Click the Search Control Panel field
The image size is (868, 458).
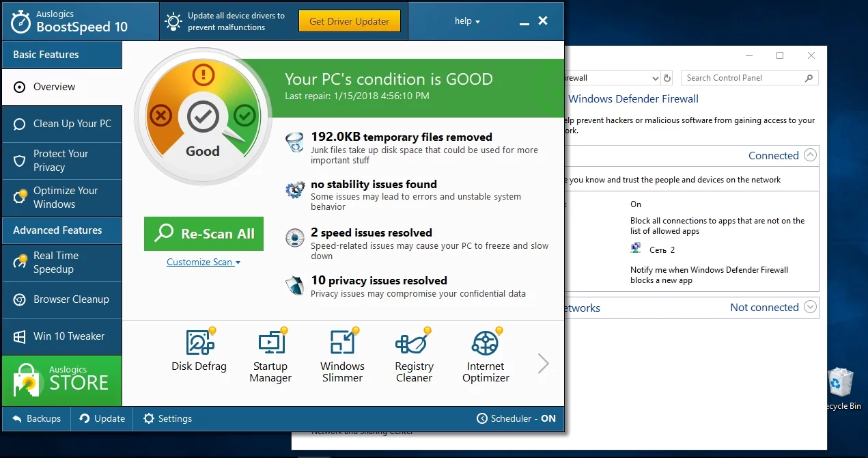(x=743, y=78)
